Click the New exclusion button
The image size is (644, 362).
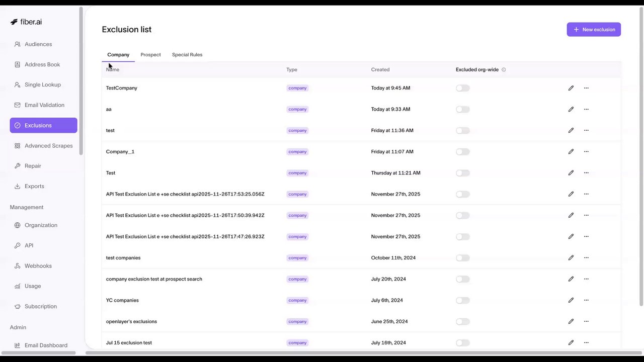coord(594,30)
